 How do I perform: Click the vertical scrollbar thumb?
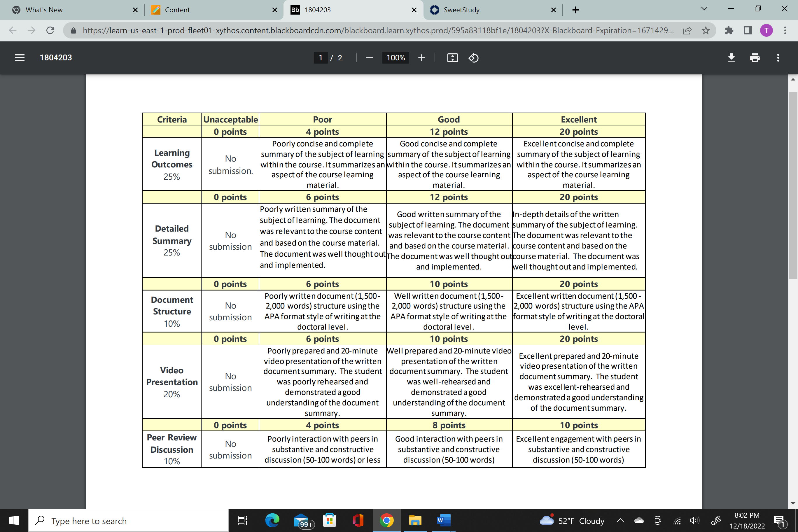[793, 185]
